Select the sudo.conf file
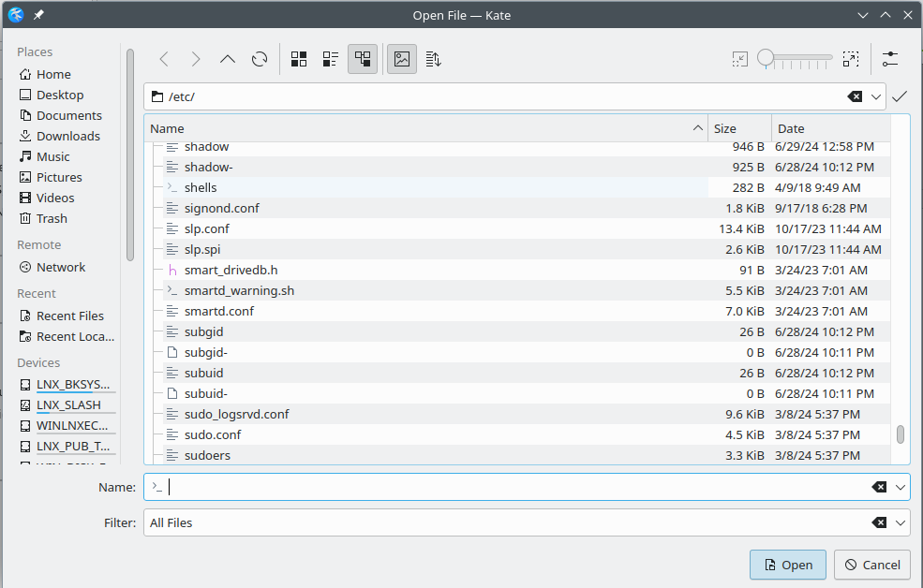The image size is (923, 588). coord(213,434)
